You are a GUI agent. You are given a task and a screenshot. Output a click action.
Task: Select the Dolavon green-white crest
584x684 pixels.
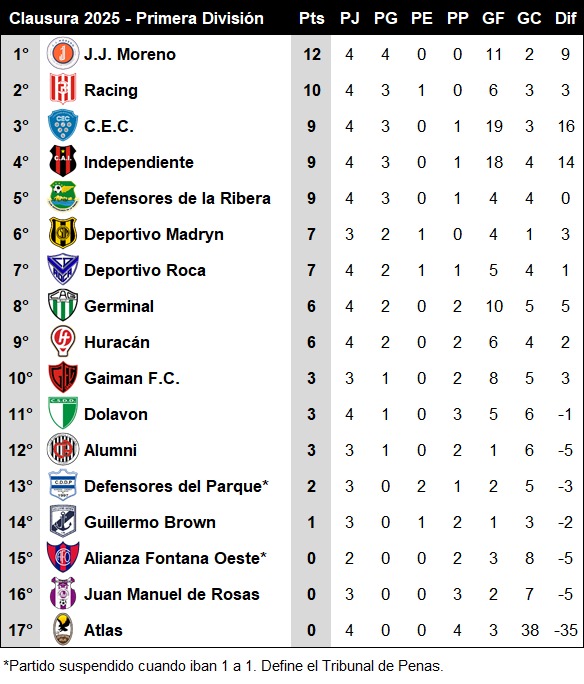(63, 413)
